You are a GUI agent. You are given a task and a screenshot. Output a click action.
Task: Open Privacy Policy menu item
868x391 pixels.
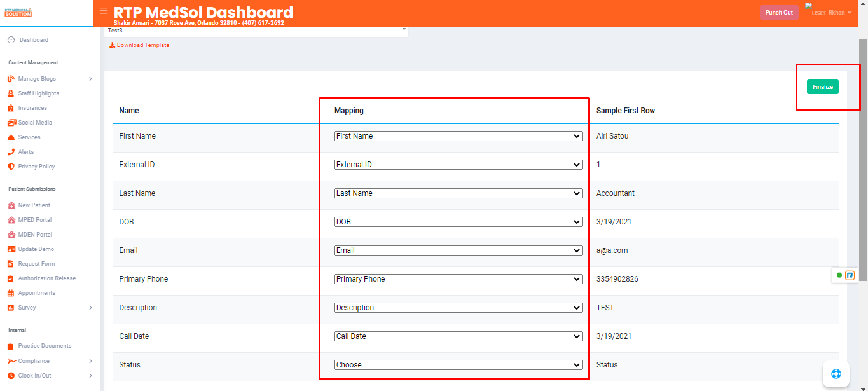click(36, 167)
